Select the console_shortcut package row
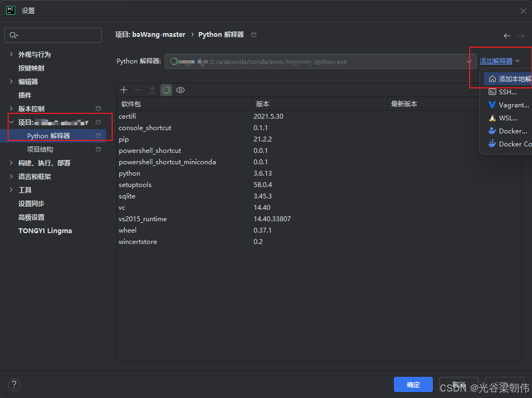Viewport: 532px width, 398px height. tap(319, 127)
